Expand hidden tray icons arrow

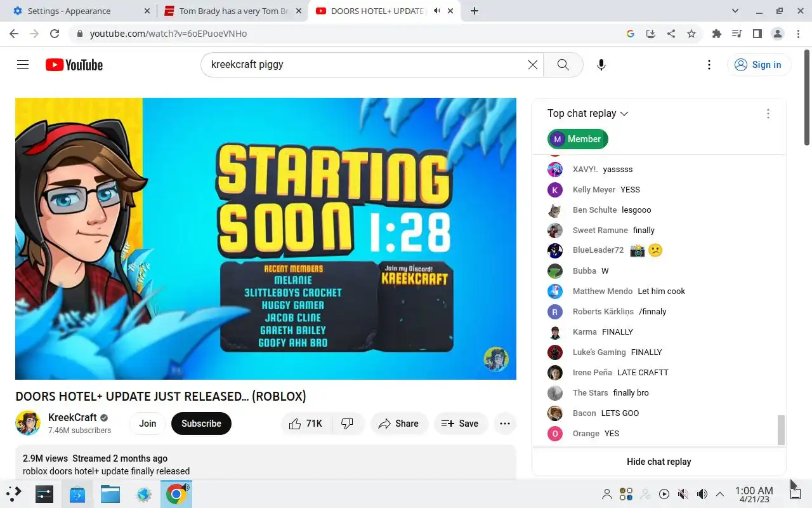[720, 494]
